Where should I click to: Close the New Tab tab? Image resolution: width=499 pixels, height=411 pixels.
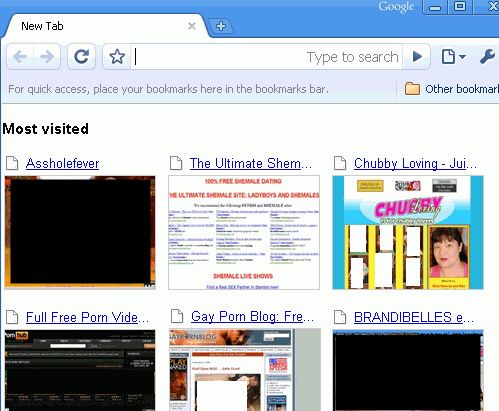pos(192,26)
